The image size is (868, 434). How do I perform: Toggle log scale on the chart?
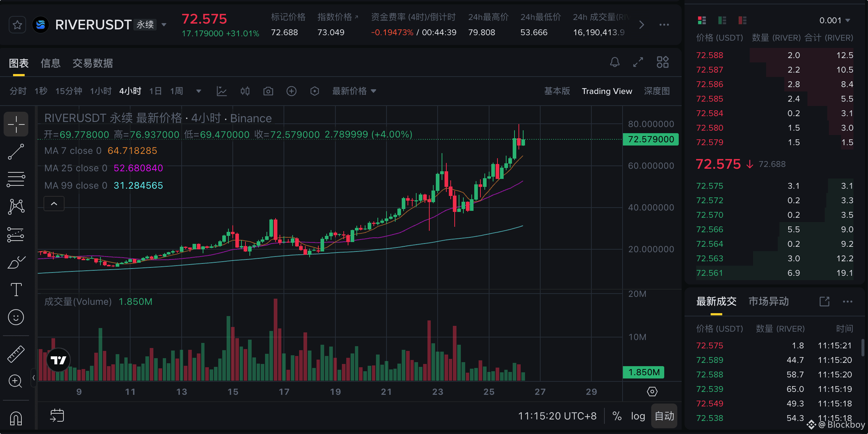pos(638,416)
